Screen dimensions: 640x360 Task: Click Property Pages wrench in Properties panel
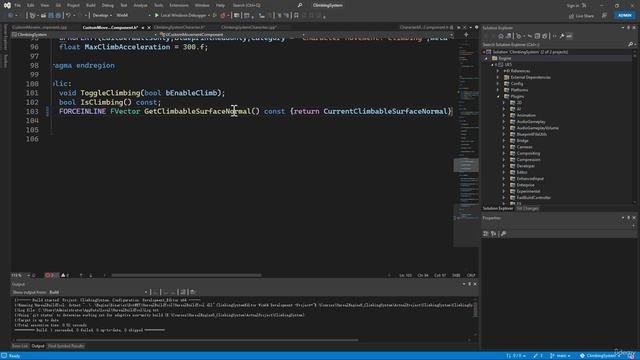(x=503, y=233)
